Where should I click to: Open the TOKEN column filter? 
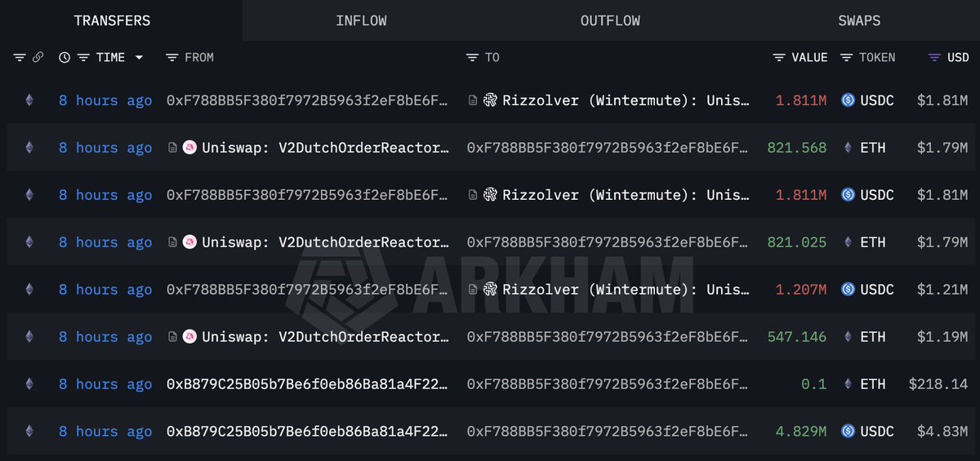[x=846, y=57]
